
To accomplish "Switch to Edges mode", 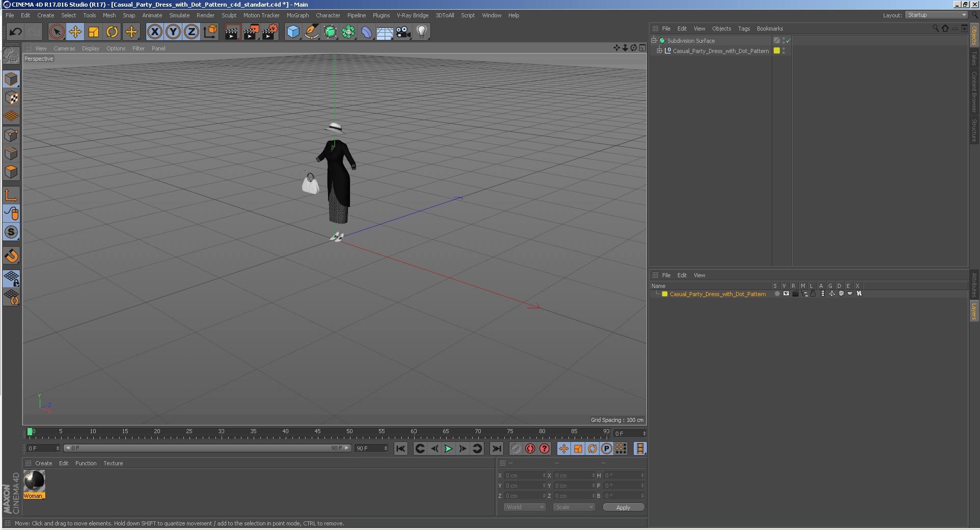I will pyautogui.click(x=11, y=153).
